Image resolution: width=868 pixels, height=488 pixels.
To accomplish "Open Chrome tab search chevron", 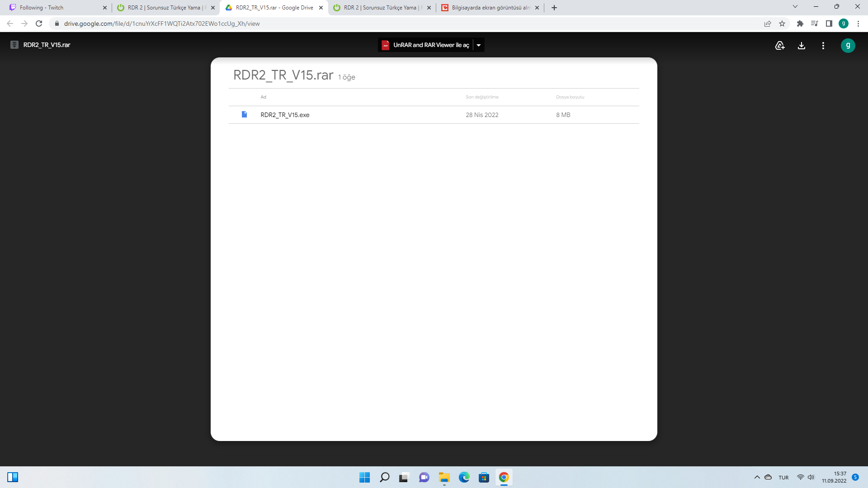I will coord(795,7).
